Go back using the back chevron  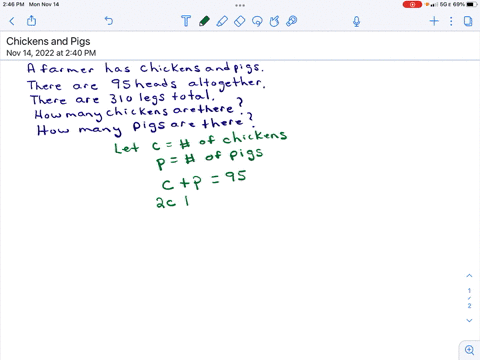pos(12,21)
